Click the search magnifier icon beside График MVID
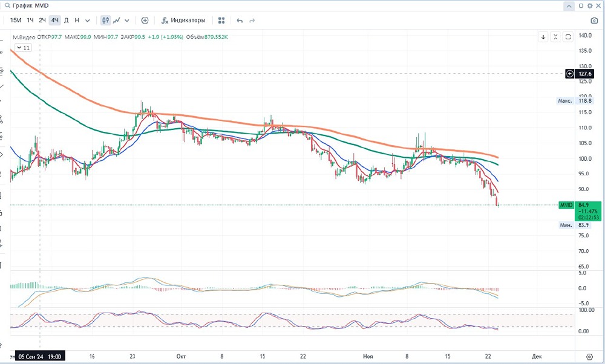Image resolution: width=605 pixels, height=364 pixels. point(7,6)
